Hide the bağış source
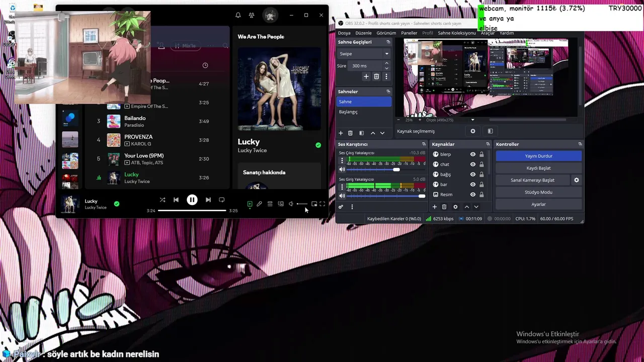The width and height of the screenshot is (644, 362). [x=473, y=174]
